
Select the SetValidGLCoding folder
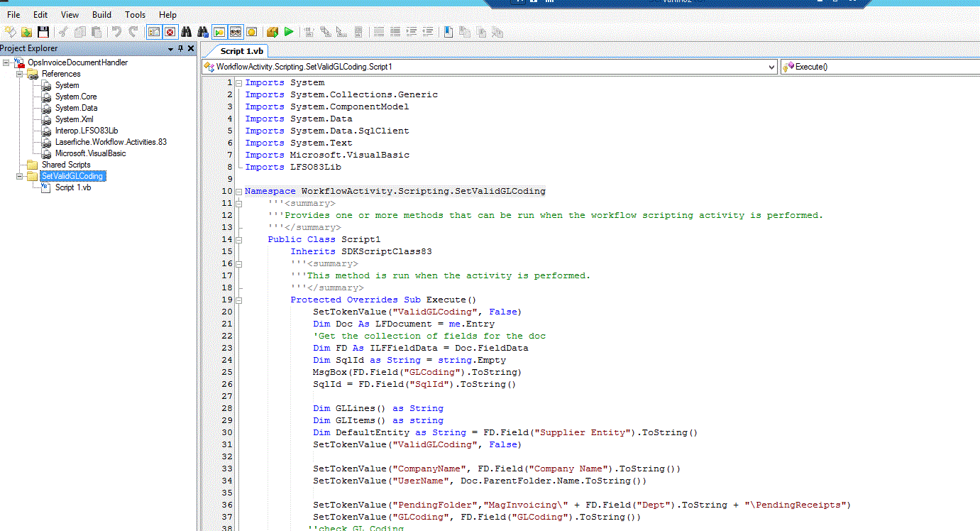tap(72, 176)
